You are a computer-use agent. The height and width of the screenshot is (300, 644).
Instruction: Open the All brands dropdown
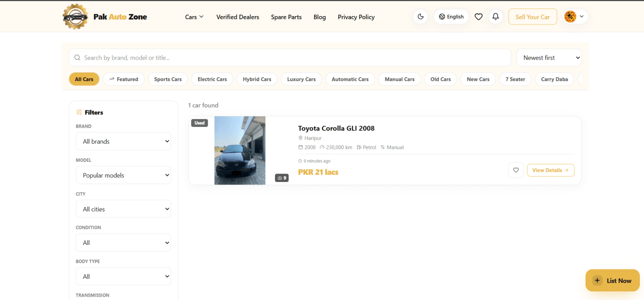coord(124,141)
